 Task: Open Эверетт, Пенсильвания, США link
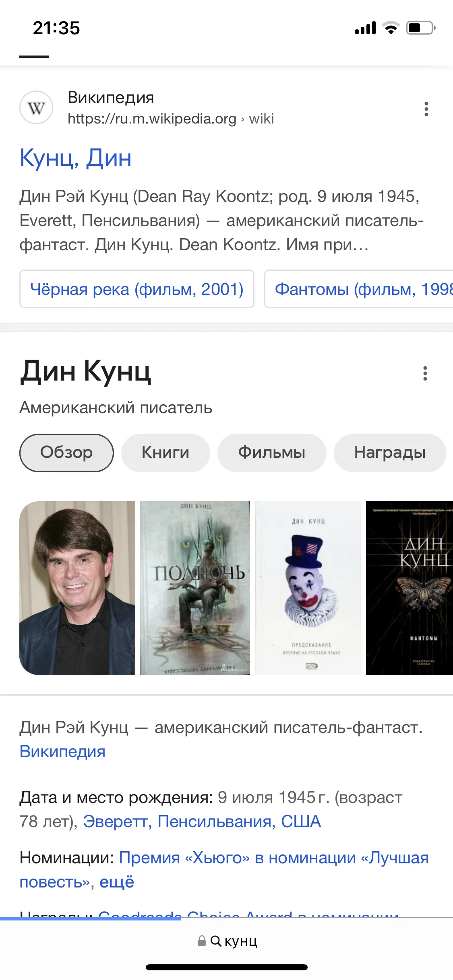tap(202, 821)
